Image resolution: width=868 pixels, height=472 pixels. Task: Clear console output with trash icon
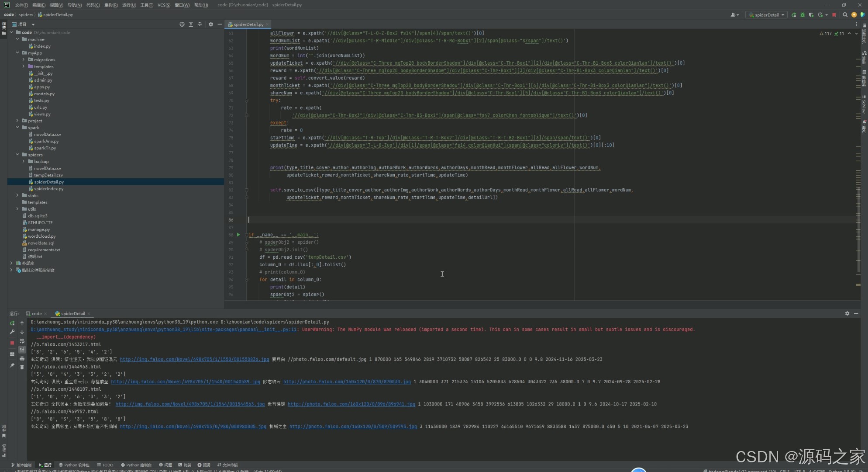click(22, 367)
